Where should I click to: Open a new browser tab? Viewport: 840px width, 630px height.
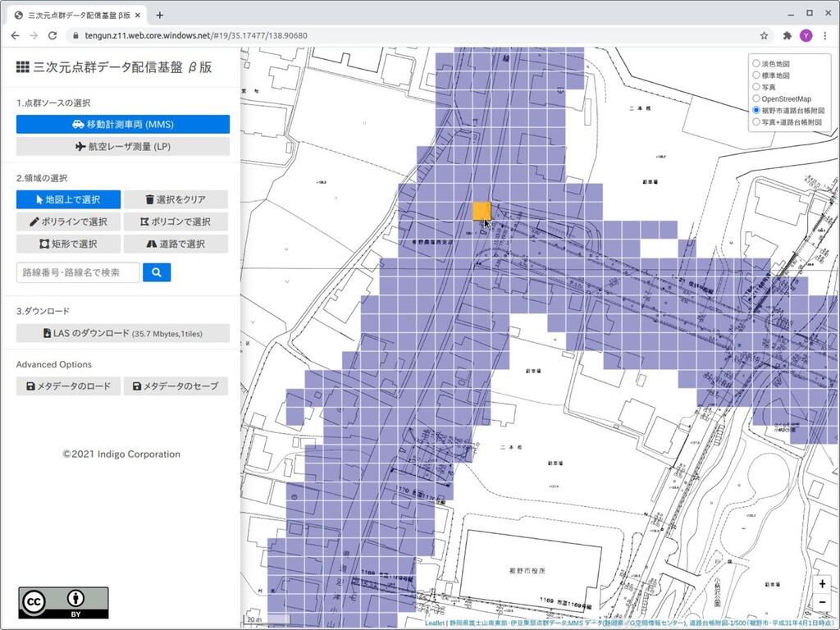[x=159, y=15]
